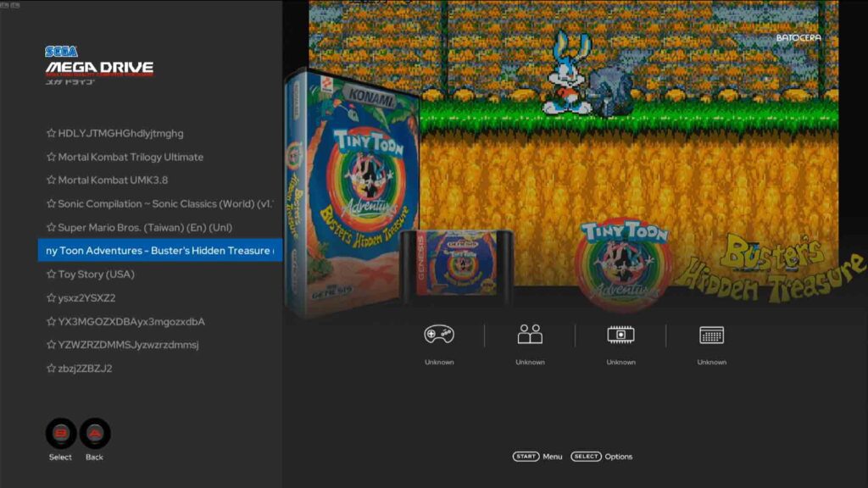This screenshot has width=868, height=488.
Task: Open Options label next to SELECT
Action: [618, 457]
